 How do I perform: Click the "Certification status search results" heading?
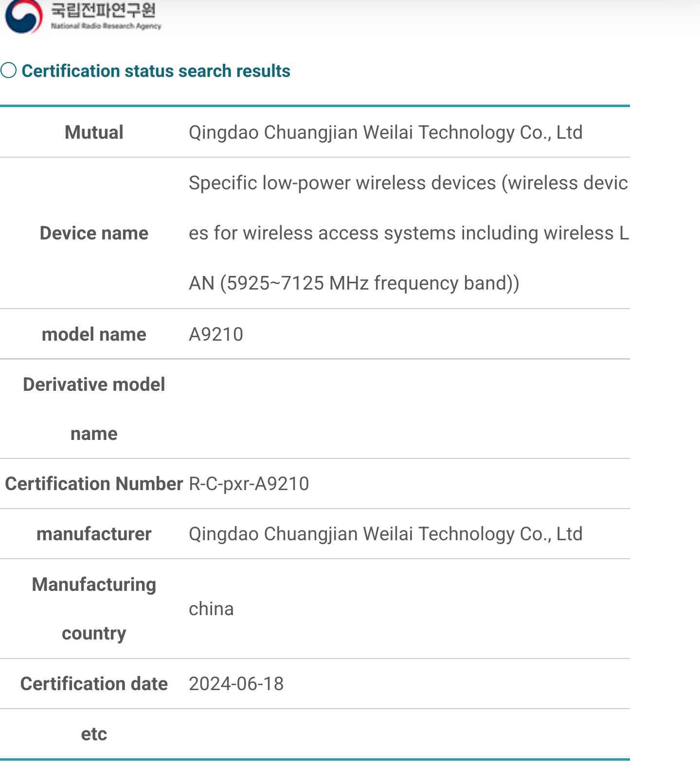[156, 71]
